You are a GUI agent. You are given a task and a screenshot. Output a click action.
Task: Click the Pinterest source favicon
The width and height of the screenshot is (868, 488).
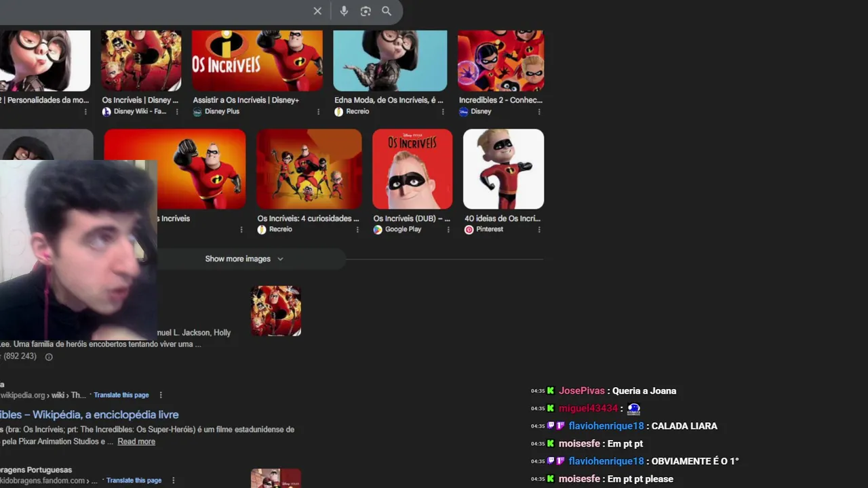click(x=469, y=230)
